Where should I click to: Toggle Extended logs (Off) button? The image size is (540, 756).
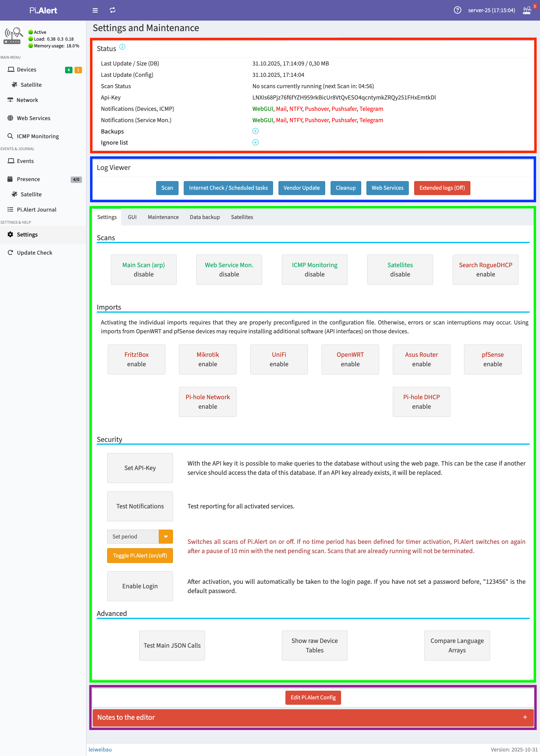(442, 188)
